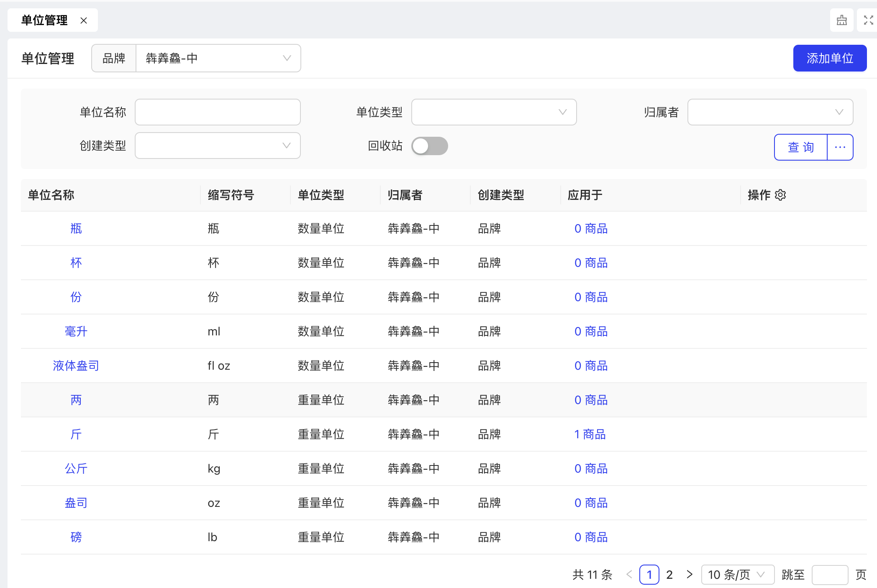
Task: Click the fl oz abbreviation cell
Action: (219, 366)
